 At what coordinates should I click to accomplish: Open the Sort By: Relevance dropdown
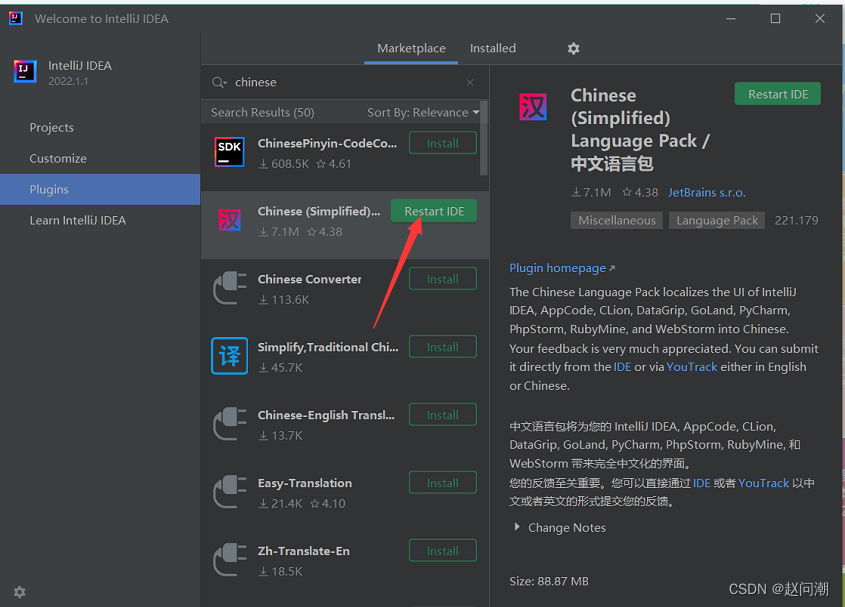423,112
